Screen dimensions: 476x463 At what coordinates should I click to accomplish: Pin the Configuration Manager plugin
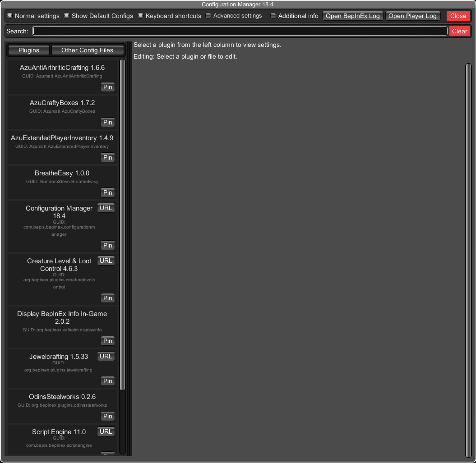pos(108,245)
